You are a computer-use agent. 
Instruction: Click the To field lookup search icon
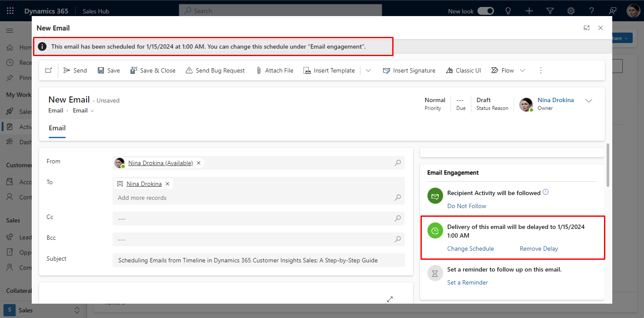click(x=397, y=198)
